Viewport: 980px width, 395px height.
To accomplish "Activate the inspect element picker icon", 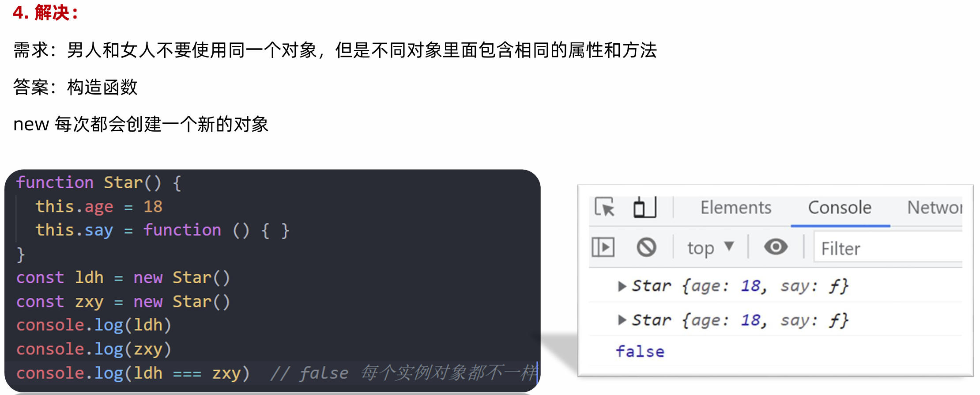I will (604, 207).
